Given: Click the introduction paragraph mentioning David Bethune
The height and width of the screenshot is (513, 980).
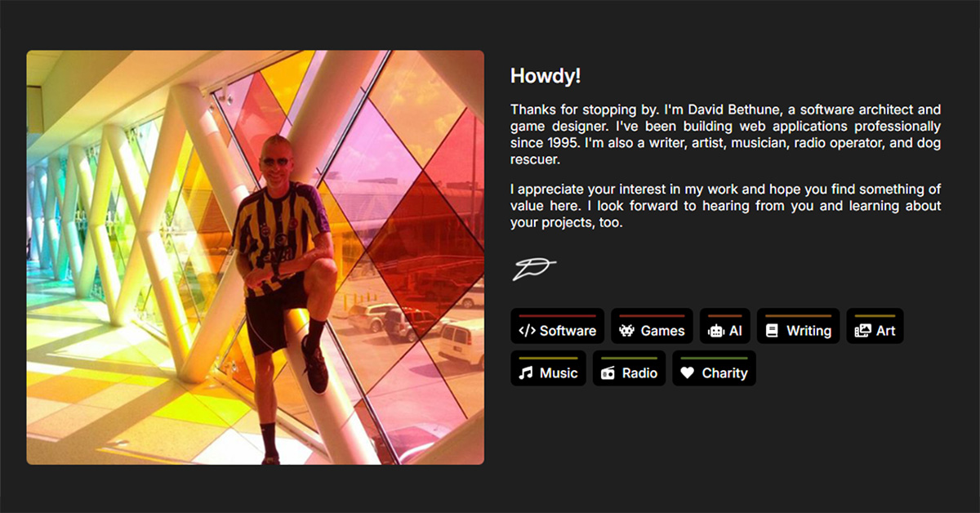Looking at the screenshot, I should tap(726, 135).
